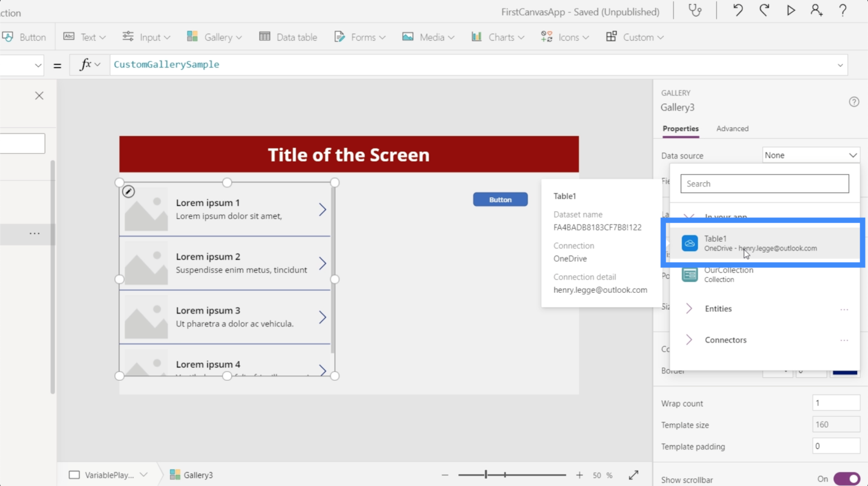Expand the Connectors section

pyautogui.click(x=689, y=339)
